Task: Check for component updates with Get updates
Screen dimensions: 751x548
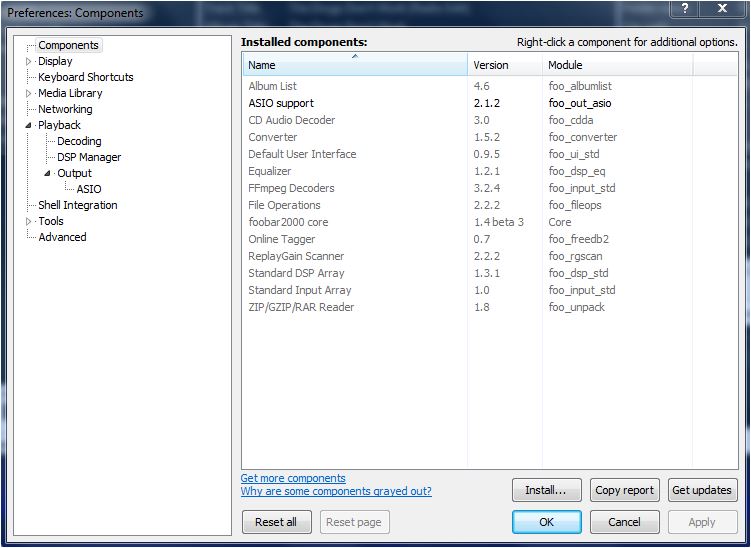Action: pyautogui.click(x=702, y=490)
